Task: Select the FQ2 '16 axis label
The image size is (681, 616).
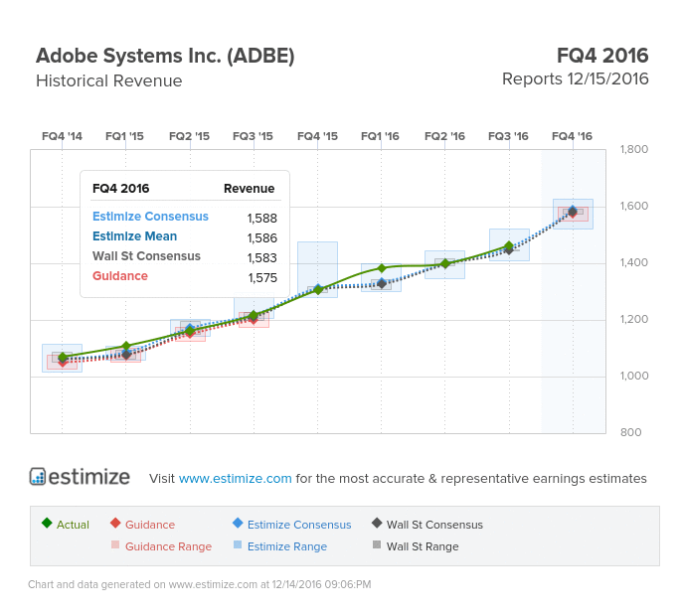Action: click(444, 136)
